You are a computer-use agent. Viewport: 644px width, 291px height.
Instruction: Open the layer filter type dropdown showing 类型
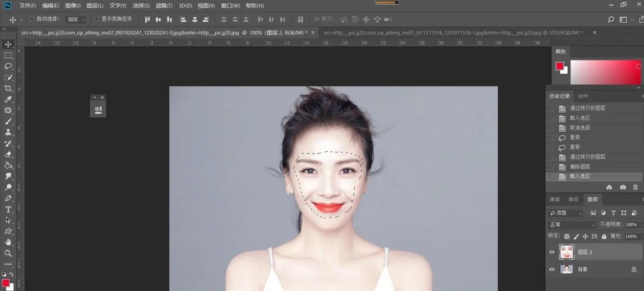click(565, 212)
